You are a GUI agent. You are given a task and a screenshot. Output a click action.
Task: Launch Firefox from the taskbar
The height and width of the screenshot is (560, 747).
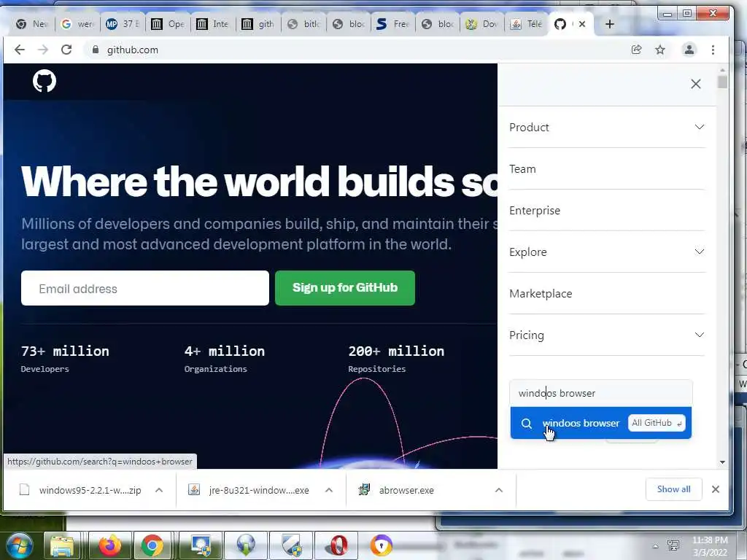109,545
